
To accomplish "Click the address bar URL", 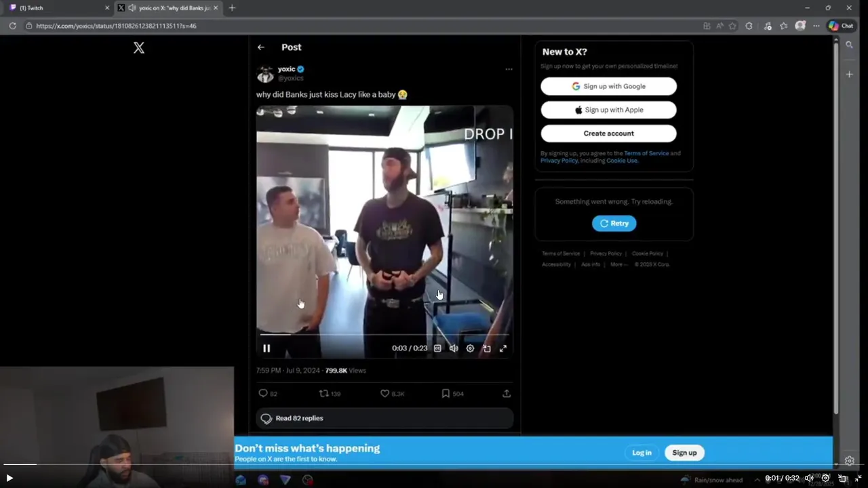I will [116, 26].
